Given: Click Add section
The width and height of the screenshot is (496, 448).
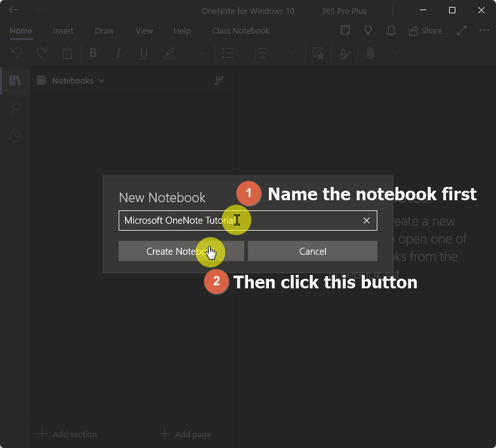Looking at the screenshot, I should tap(67, 434).
